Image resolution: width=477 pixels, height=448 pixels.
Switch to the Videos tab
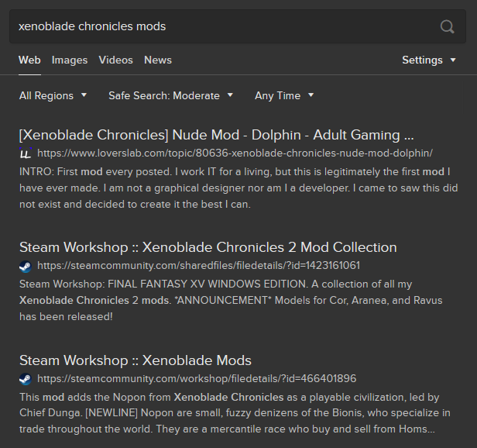[x=116, y=60]
